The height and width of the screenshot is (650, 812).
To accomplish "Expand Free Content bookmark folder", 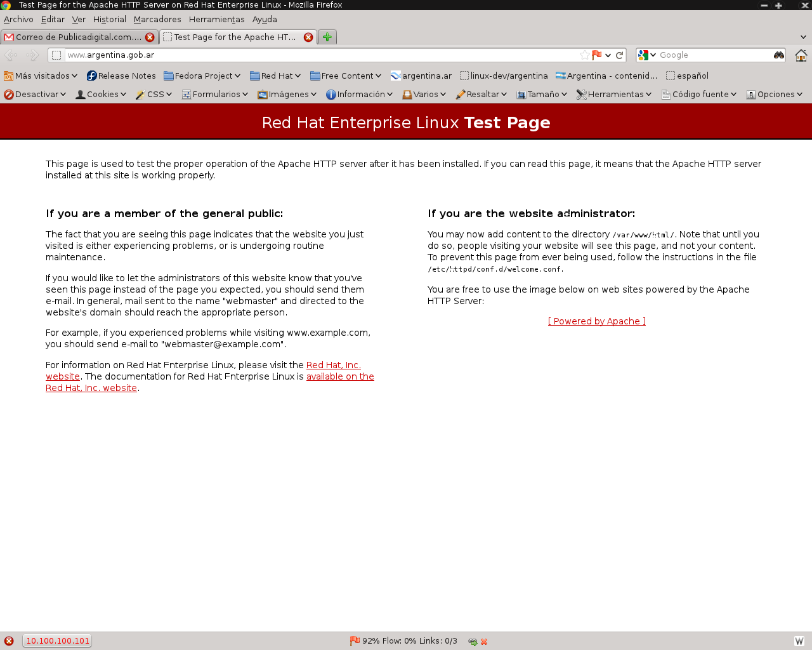I will tap(346, 76).
